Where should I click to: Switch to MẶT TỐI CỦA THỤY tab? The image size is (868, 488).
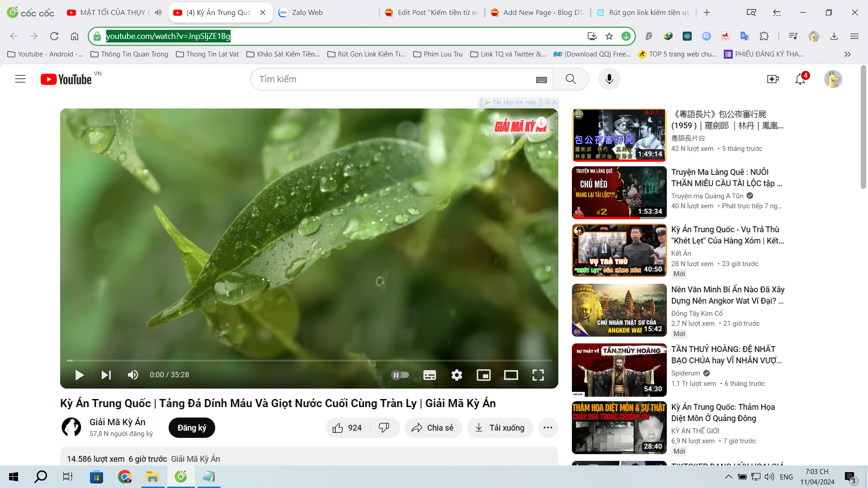click(115, 13)
